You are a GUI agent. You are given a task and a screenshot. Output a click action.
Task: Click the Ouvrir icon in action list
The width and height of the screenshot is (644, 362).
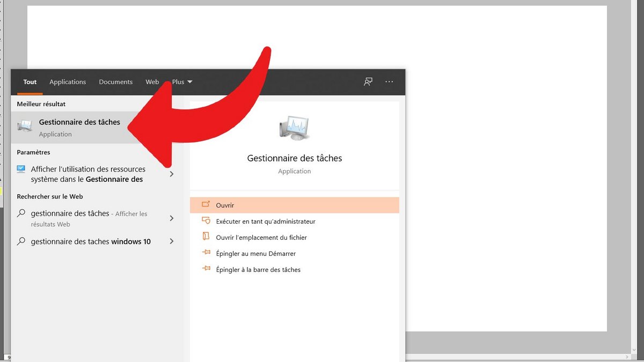pyautogui.click(x=206, y=205)
